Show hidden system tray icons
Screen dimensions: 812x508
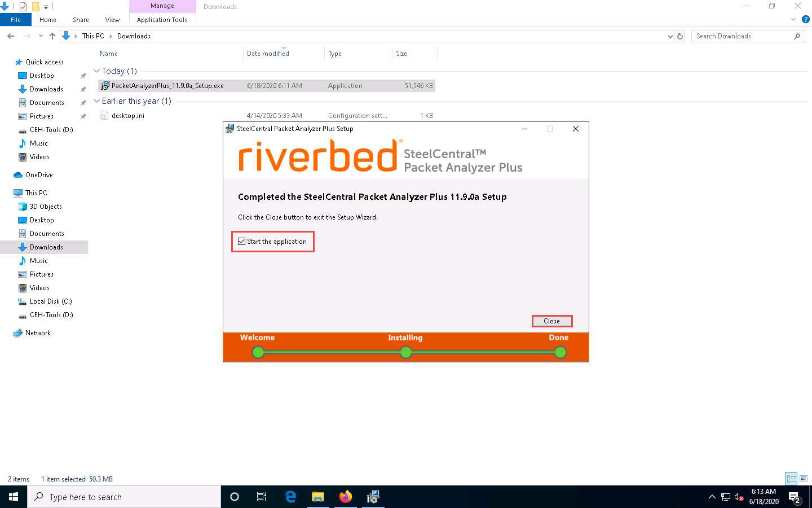712,497
